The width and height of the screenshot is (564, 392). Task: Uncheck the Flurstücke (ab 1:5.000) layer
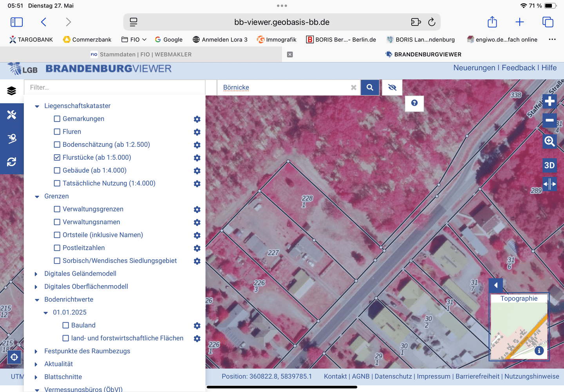(57, 157)
